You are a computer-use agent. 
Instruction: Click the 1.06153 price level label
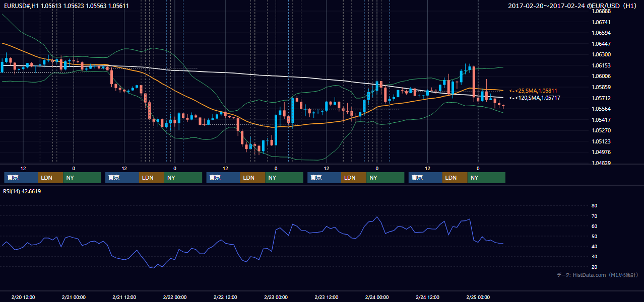coord(601,65)
